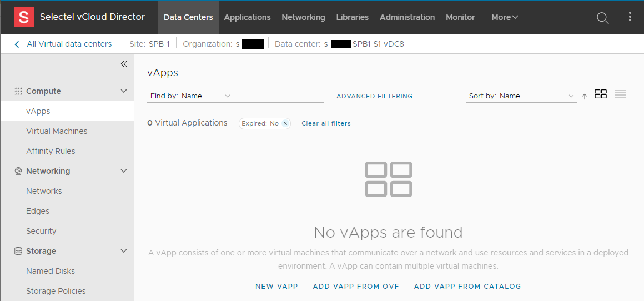Click the Site: SPB-1 label
The image size is (644, 301).
pyautogui.click(x=149, y=44)
